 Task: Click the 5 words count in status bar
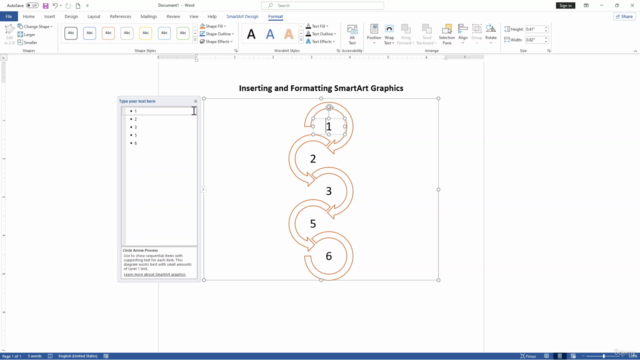click(34, 356)
